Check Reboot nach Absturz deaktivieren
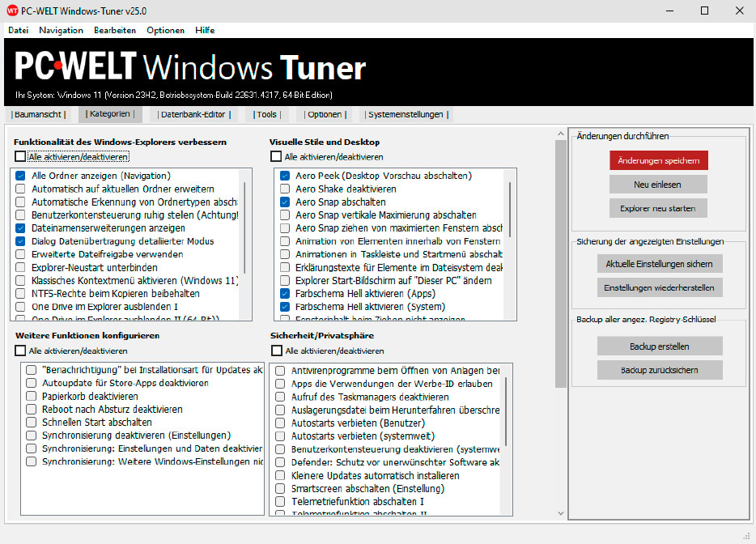Image resolution: width=756 pixels, height=544 pixels. coord(32,409)
